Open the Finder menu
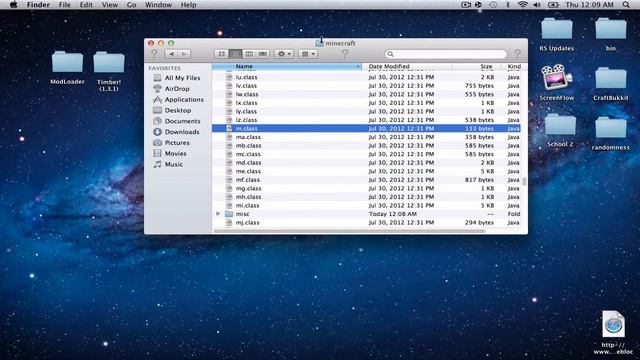The image size is (640, 360). [x=38, y=5]
